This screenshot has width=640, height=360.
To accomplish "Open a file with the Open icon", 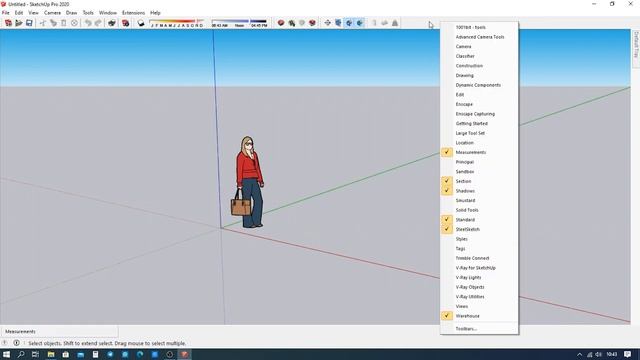I will [18, 23].
